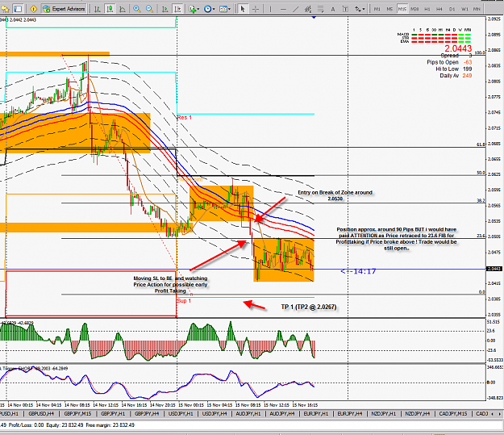This screenshot has height=435, width=504.
Task: Switch to GBPJPY,H1 chart tab
Action: [x=113, y=413]
